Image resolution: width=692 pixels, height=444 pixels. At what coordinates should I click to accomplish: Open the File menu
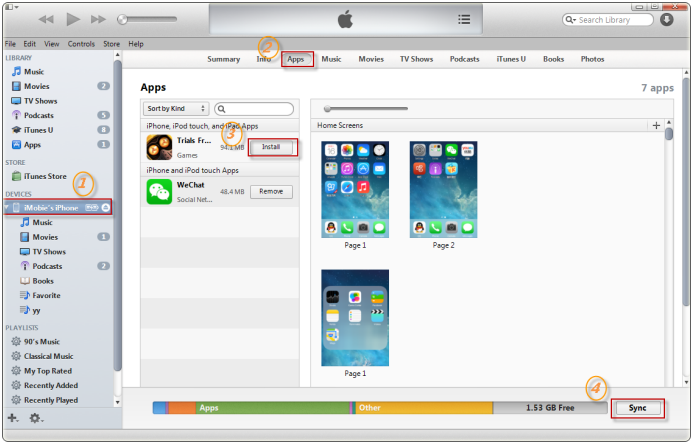point(10,44)
